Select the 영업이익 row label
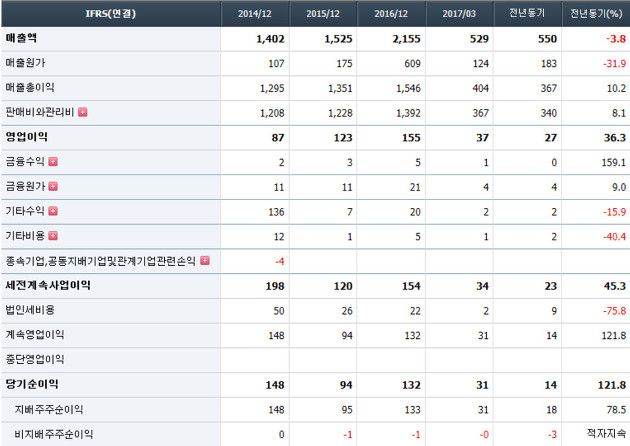The width and height of the screenshot is (630, 446). click(26, 137)
